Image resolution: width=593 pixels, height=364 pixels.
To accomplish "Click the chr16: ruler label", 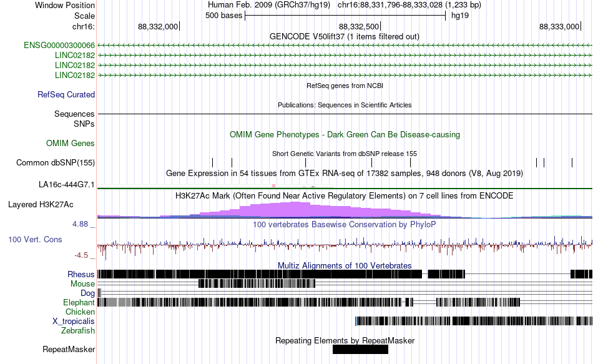I will [x=84, y=26].
